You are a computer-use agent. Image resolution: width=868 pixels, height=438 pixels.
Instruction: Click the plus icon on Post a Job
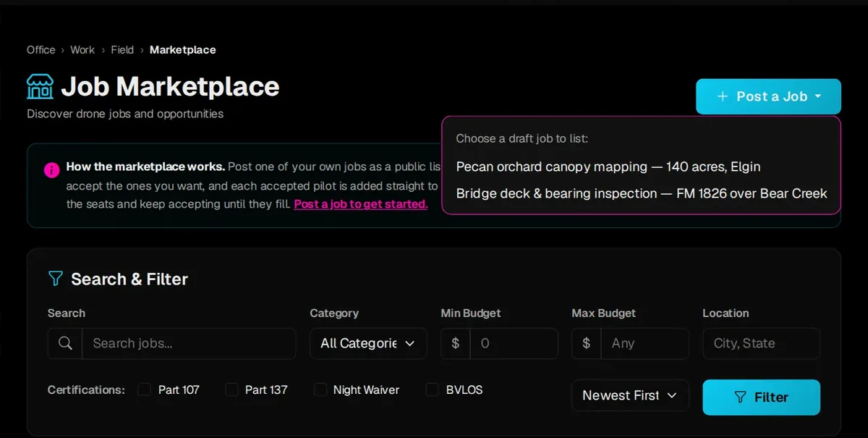click(722, 96)
